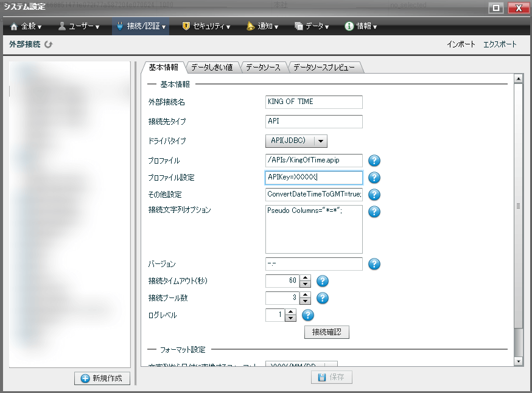Click the バージョン input field

314,264
